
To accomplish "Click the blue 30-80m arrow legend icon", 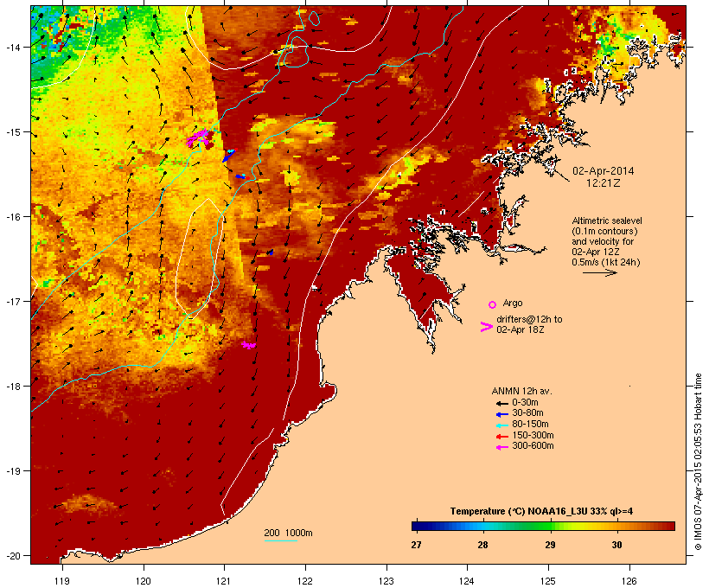I will [502, 414].
